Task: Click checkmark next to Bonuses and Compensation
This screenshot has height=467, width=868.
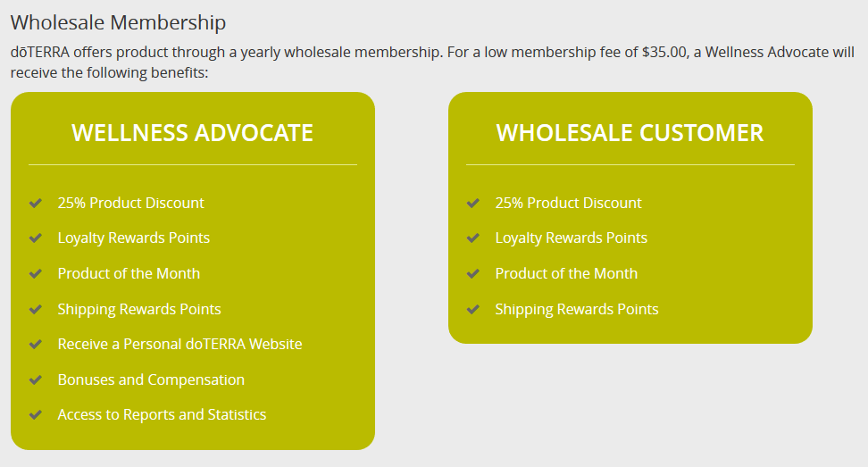Action: pyautogui.click(x=36, y=379)
